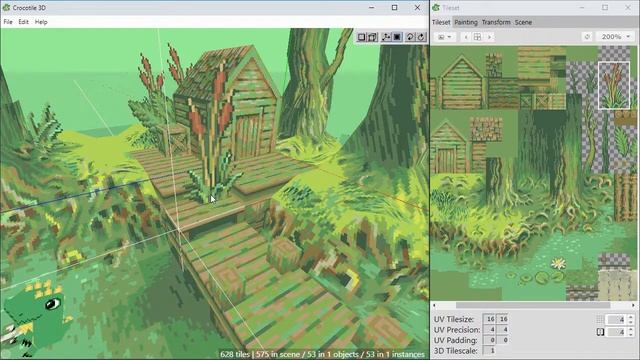The height and width of the screenshot is (360, 640).
Task: Decrease the upper grid spinner value
Action: (x=631, y=322)
